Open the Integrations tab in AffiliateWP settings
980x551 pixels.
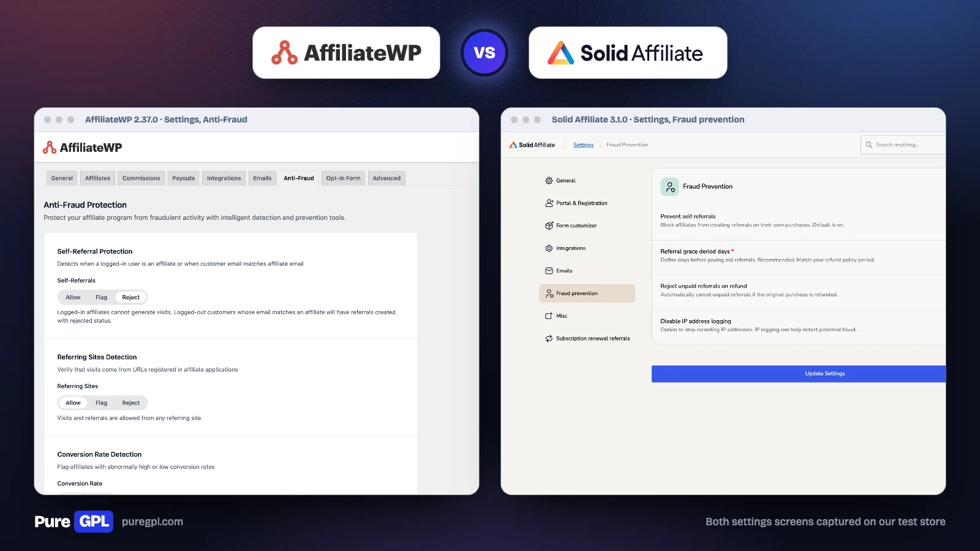(x=224, y=178)
